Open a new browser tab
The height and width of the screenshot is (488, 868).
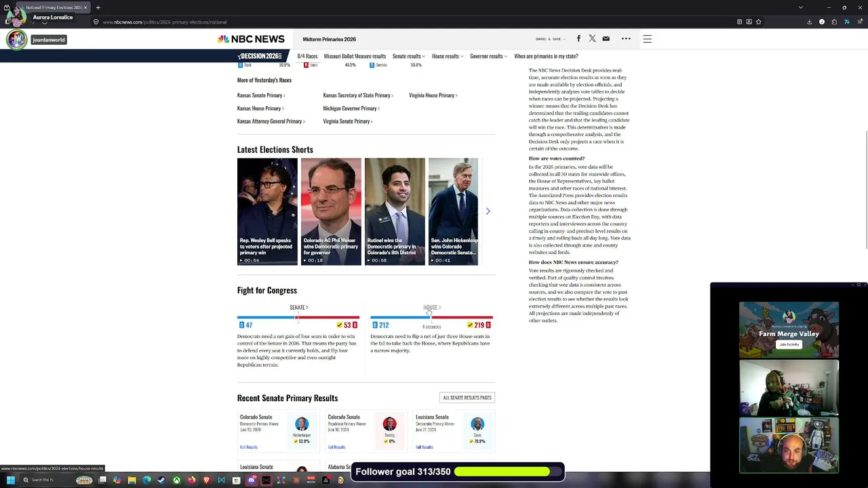[98, 7]
